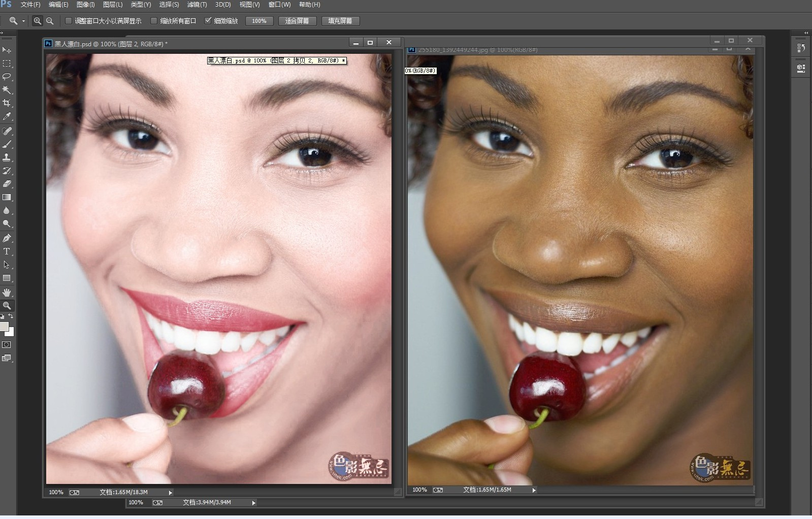Select the Path Selection tool

click(x=7, y=265)
